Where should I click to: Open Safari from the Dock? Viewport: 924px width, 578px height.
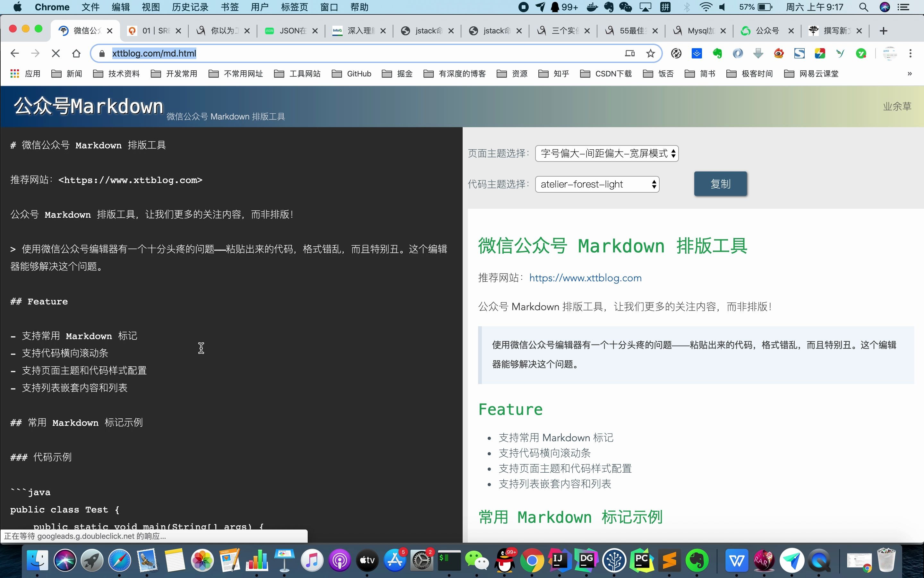click(x=119, y=561)
